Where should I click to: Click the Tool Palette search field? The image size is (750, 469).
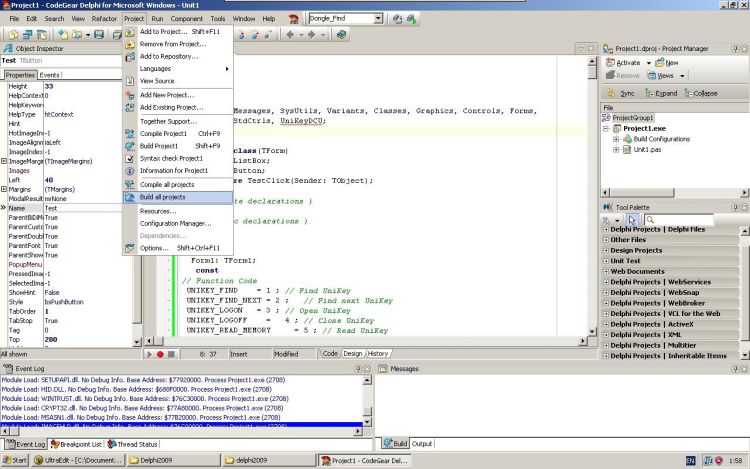[x=679, y=220]
